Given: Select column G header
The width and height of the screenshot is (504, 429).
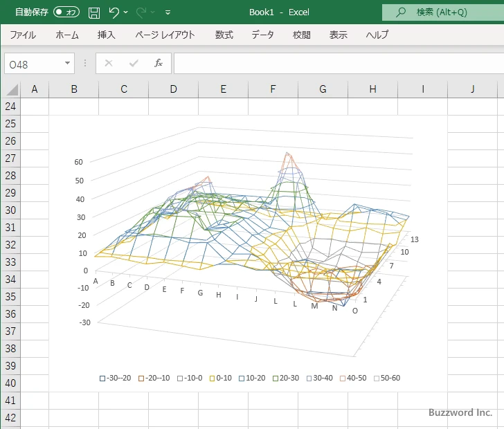Looking at the screenshot, I should pos(323,89).
